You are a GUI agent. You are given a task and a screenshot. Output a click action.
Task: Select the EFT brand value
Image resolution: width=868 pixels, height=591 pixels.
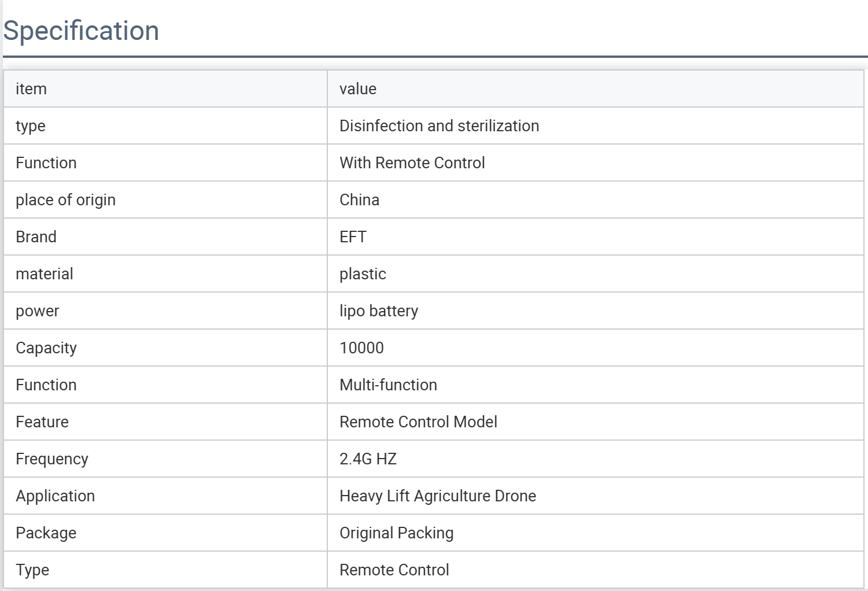tap(353, 237)
